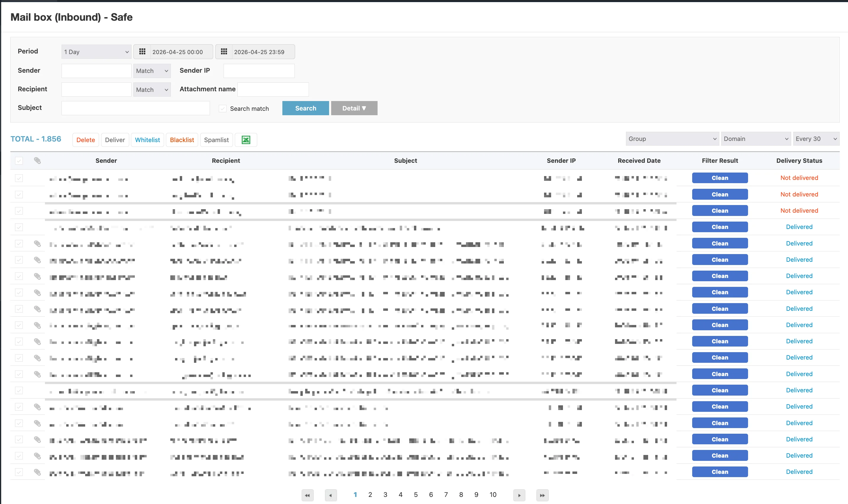Check the second Not delivered row's checkbox
848x504 pixels.
(19, 195)
